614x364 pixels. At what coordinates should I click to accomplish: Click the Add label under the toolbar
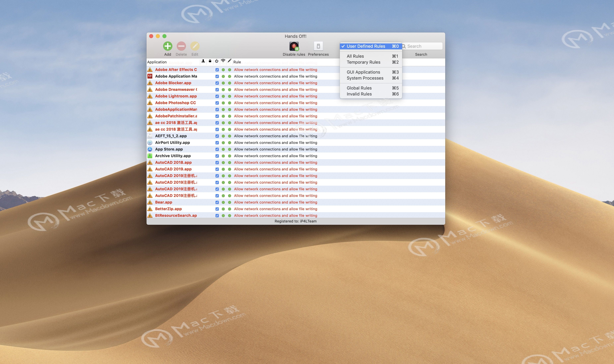click(x=168, y=55)
